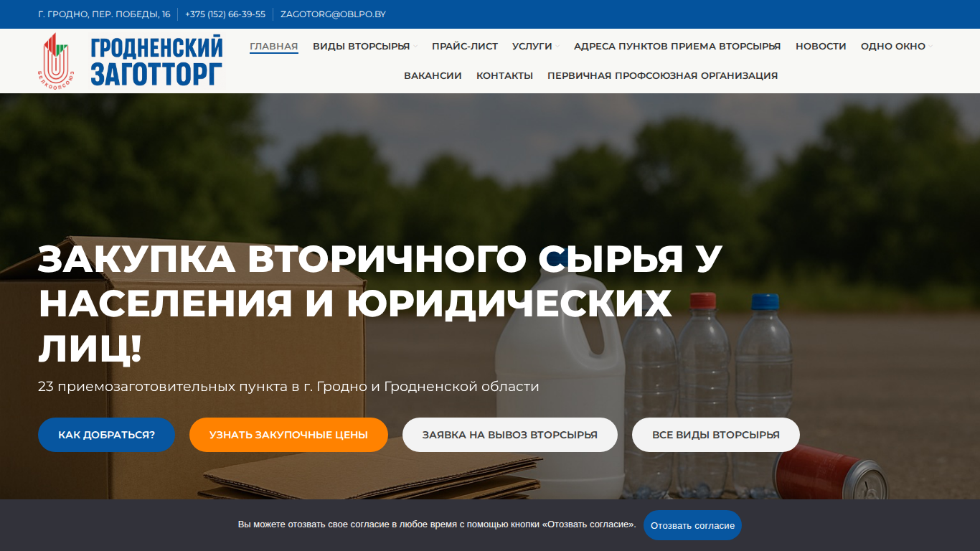Click the Заявка на вывоз вторсырья button
The height and width of the screenshot is (551, 980).
[x=510, y=435]
